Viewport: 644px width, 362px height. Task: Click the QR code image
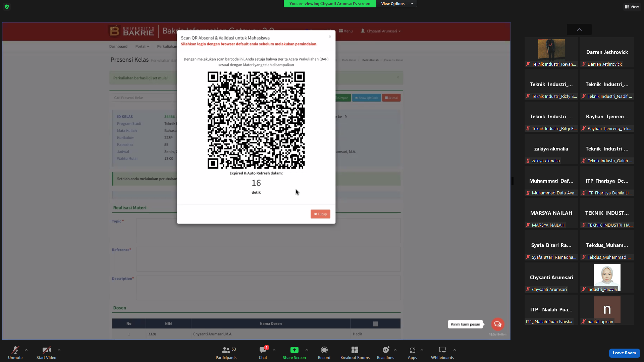[x=256, y=120]
